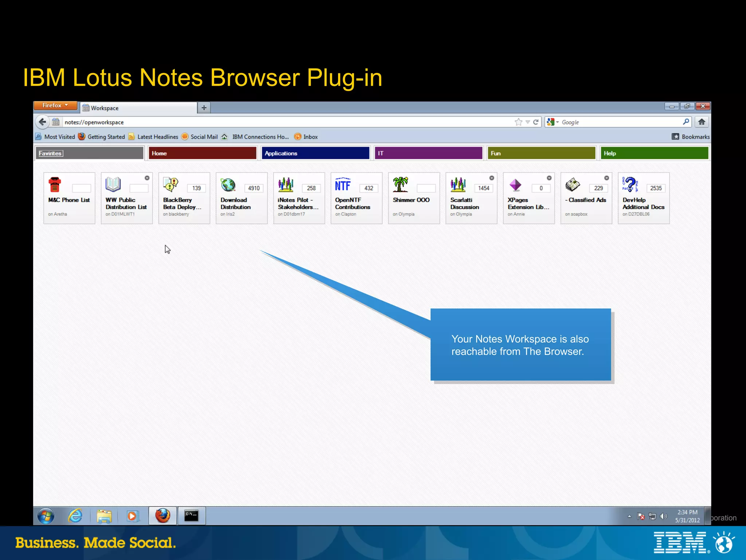This screenshot has width=746, height=560.
Task: Click the bookmark star in address bar
Action: (x=518, y=122)
